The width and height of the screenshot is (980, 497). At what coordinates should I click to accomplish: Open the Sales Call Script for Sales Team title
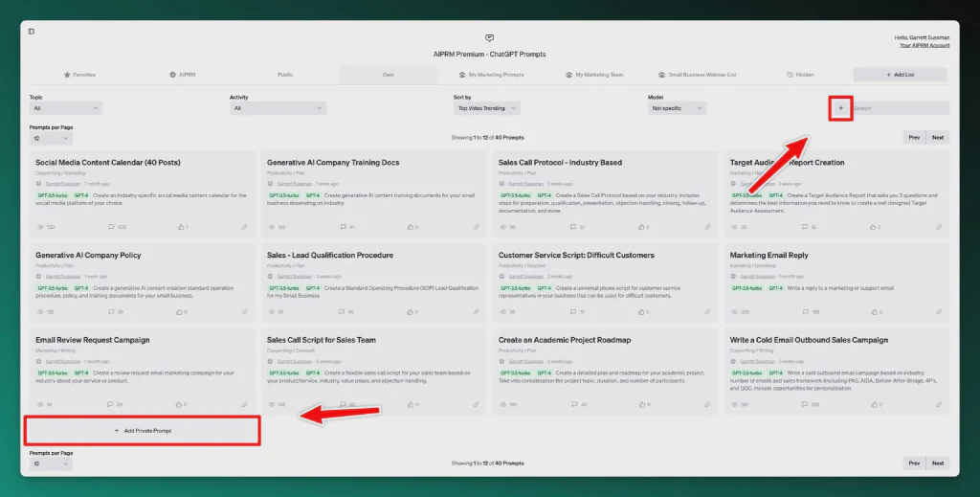(x=322, y=340)
